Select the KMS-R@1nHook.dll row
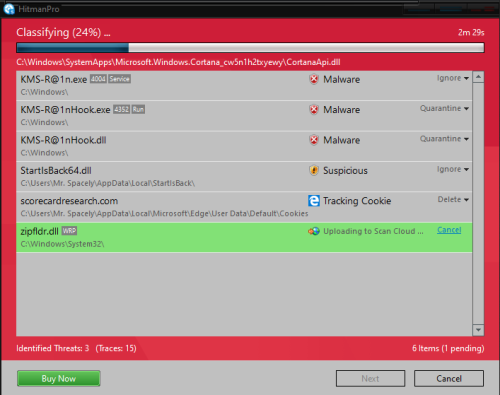The height and width of the screenshot is (395, 500). [244, 146]
